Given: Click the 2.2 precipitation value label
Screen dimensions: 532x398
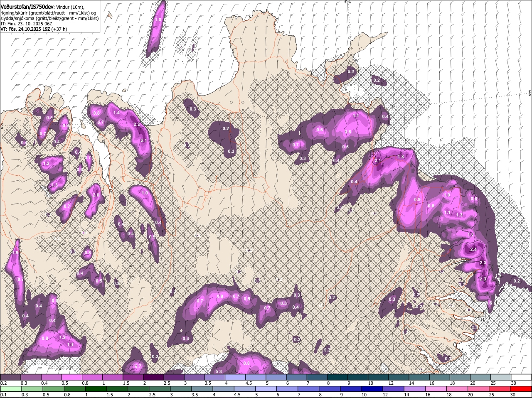Looking at the screenshot, I should click(x=136, y=125).
